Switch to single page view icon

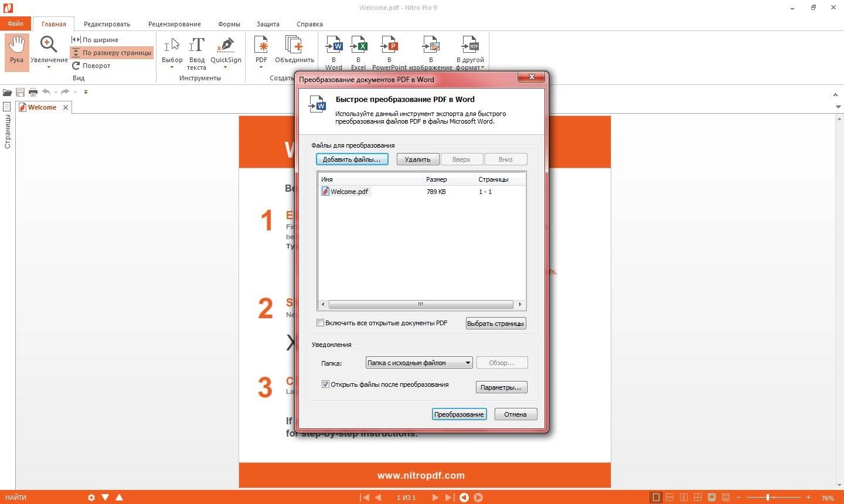tap(656, 498)
